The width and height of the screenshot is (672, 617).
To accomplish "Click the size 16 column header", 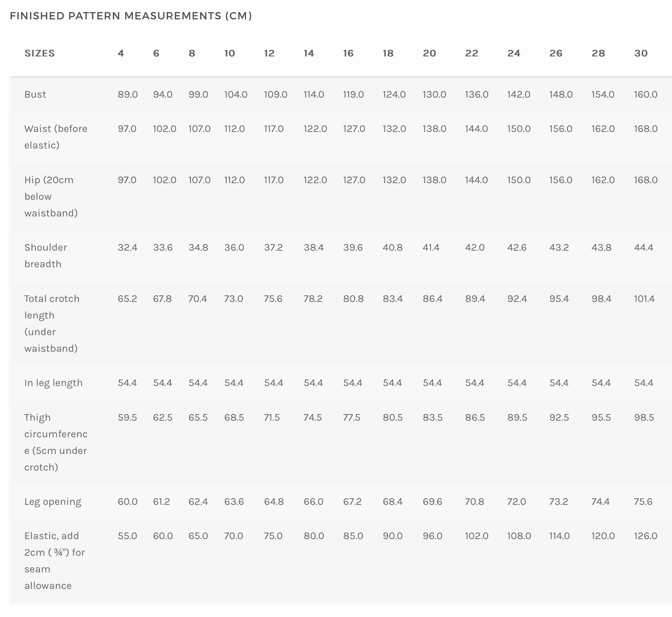I will (x=348, y=53).
